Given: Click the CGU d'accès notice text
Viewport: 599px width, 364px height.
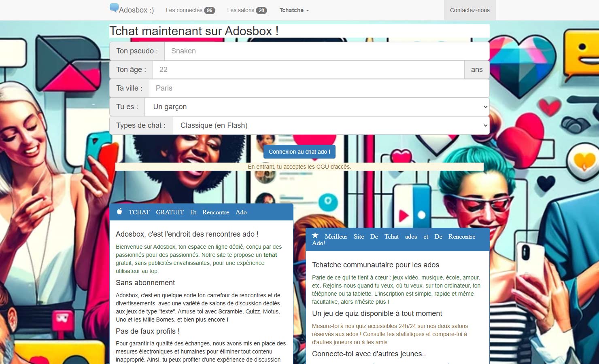Looking at the screenshot, I should tap(299, 167).
